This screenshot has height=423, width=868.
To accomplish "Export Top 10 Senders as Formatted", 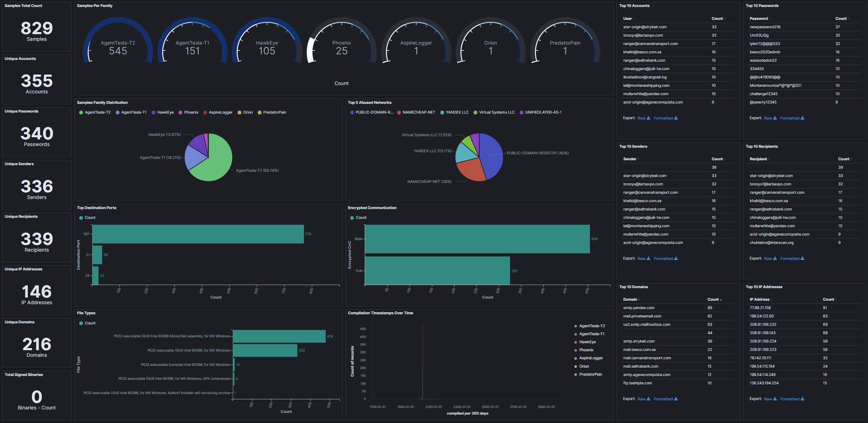I will click(x=665, y=259).
